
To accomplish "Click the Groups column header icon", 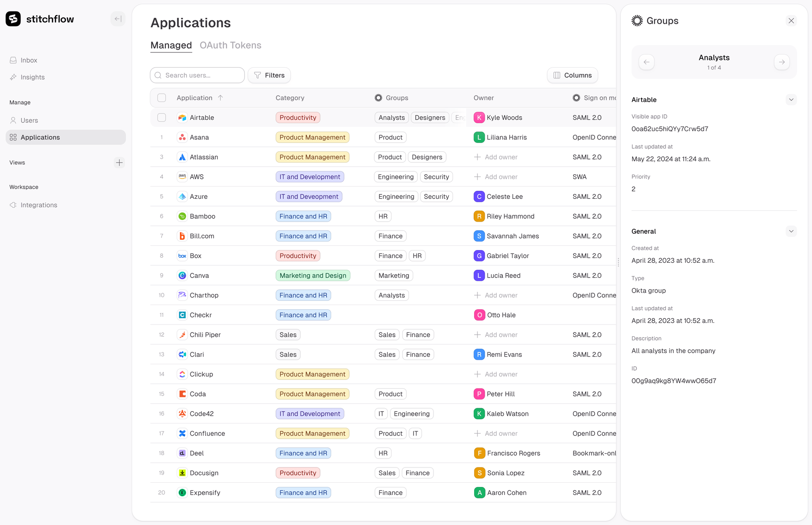I will (x=379, y=98).
